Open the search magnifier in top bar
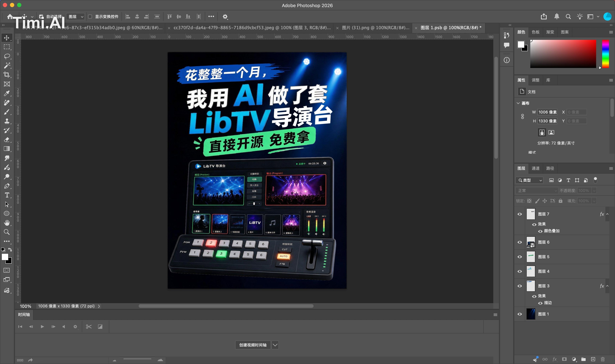This screenshot has width=615, height=364. [x=568, y=16]
